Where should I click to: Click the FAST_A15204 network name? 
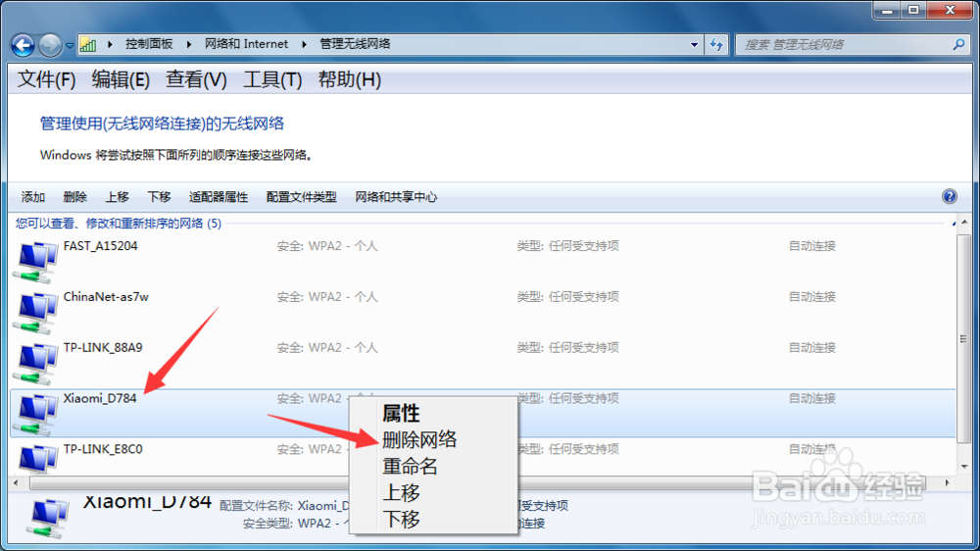[100, 246]
